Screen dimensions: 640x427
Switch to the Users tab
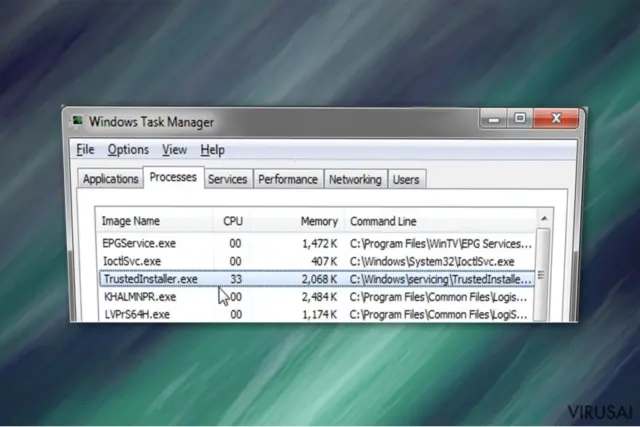(x=406, y=179)
